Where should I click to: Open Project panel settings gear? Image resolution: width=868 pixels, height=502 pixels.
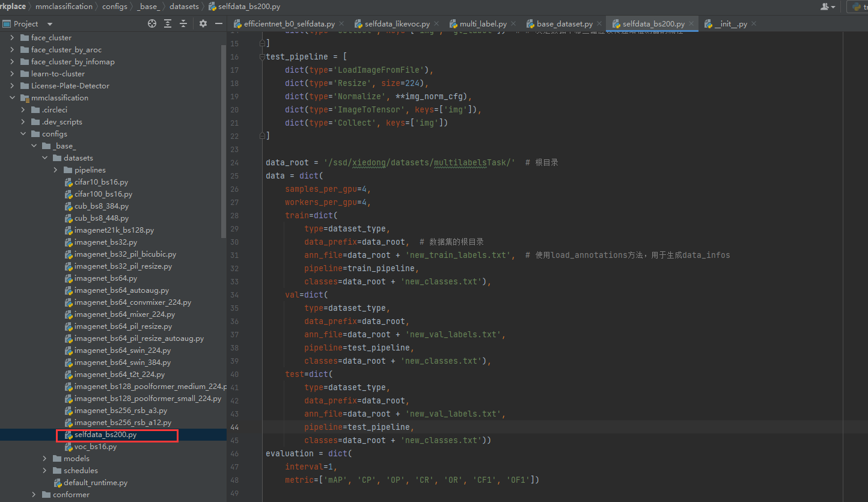click(203, 23)
